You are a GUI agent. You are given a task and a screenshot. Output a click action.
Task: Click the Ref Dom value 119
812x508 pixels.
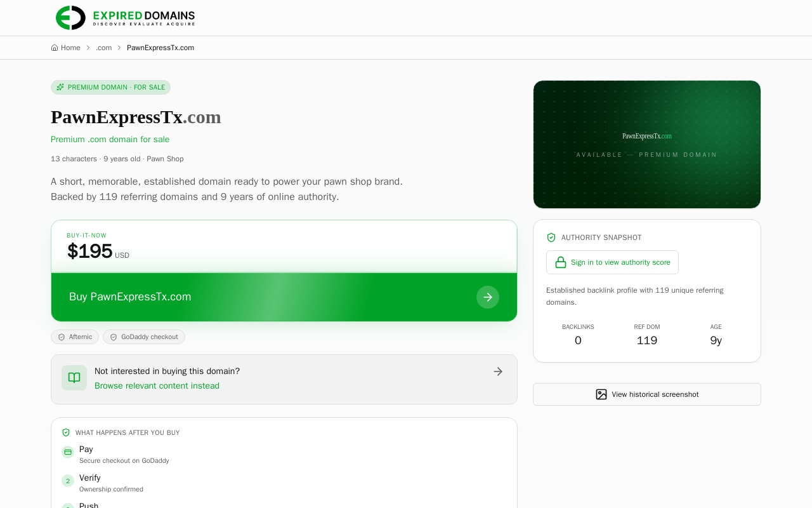(x=647, y=340)
